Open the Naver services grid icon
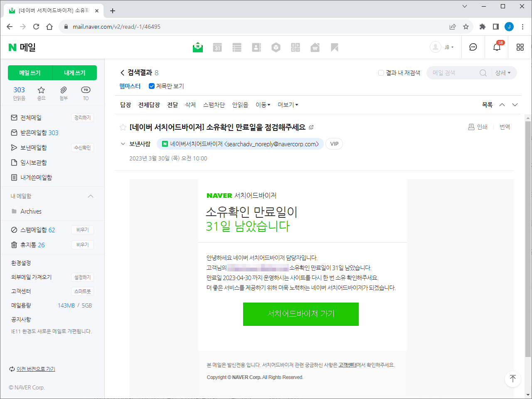This screenshot has width=532, height=399. [520, 47]
